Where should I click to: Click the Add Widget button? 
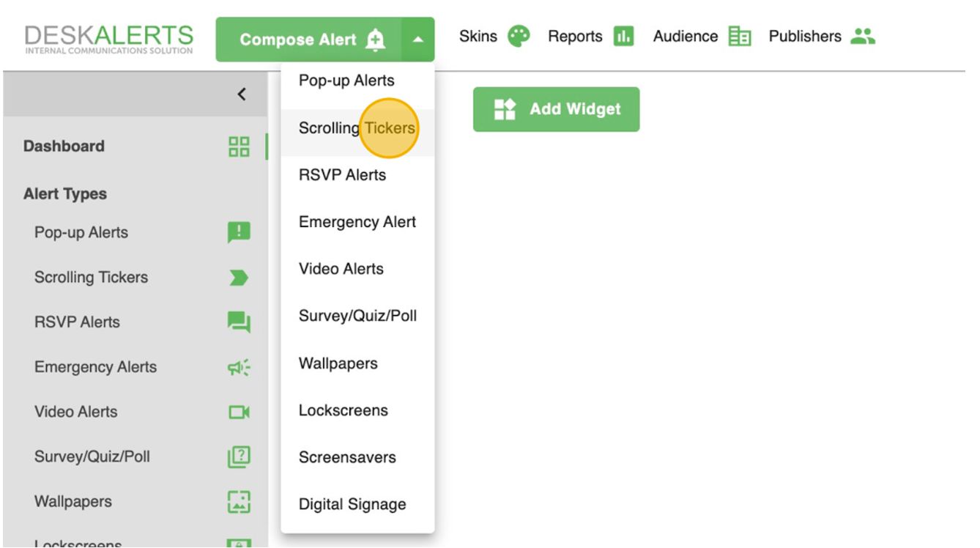coord(556,110)
